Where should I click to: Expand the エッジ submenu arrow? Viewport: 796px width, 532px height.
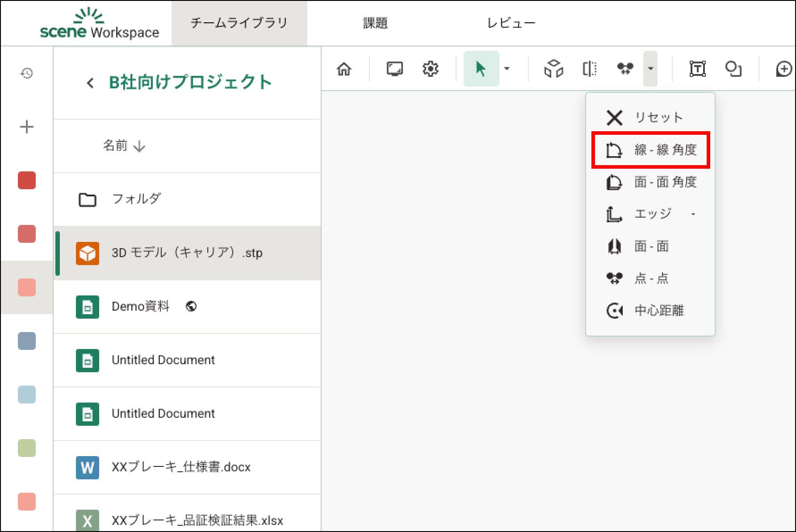[x=693, y=214]
